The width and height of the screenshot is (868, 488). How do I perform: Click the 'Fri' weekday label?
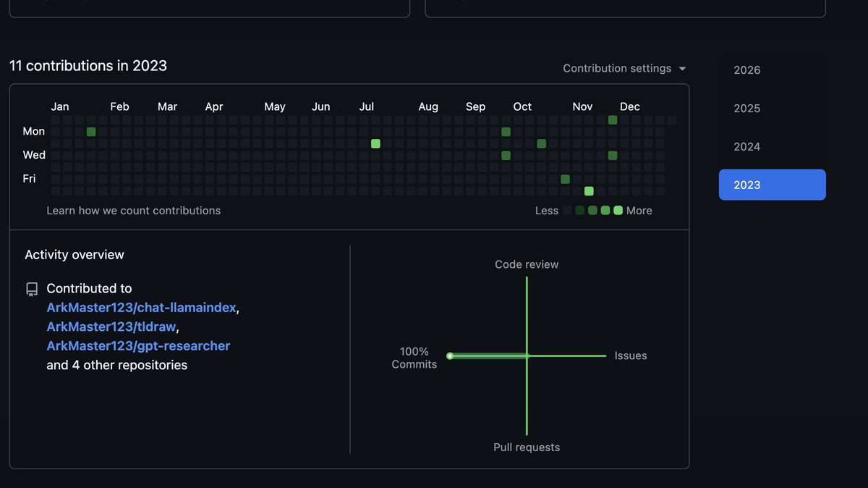tap(29, 178)
